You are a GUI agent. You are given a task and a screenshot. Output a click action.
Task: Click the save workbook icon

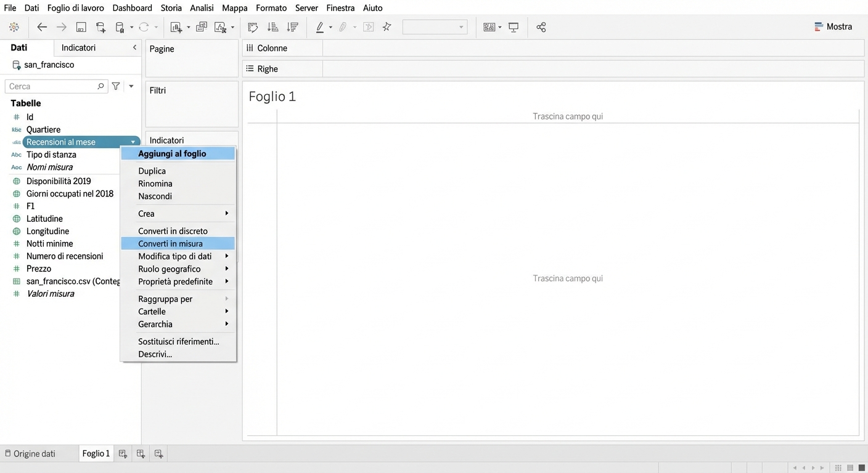[81, 27]
